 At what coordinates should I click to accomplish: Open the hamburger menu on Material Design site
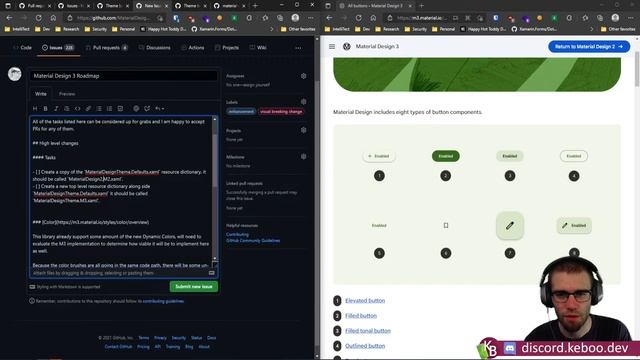332,47
